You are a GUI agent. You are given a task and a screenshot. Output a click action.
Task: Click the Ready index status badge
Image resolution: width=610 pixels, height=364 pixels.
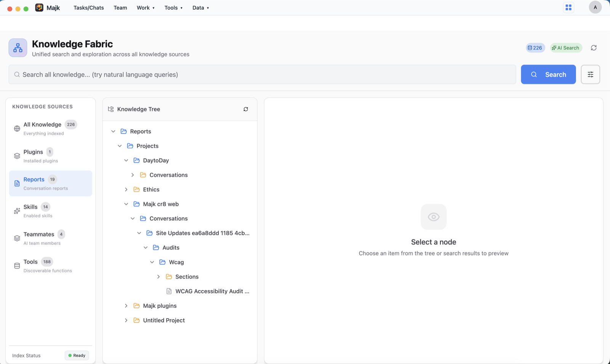[x=77, y=355]
